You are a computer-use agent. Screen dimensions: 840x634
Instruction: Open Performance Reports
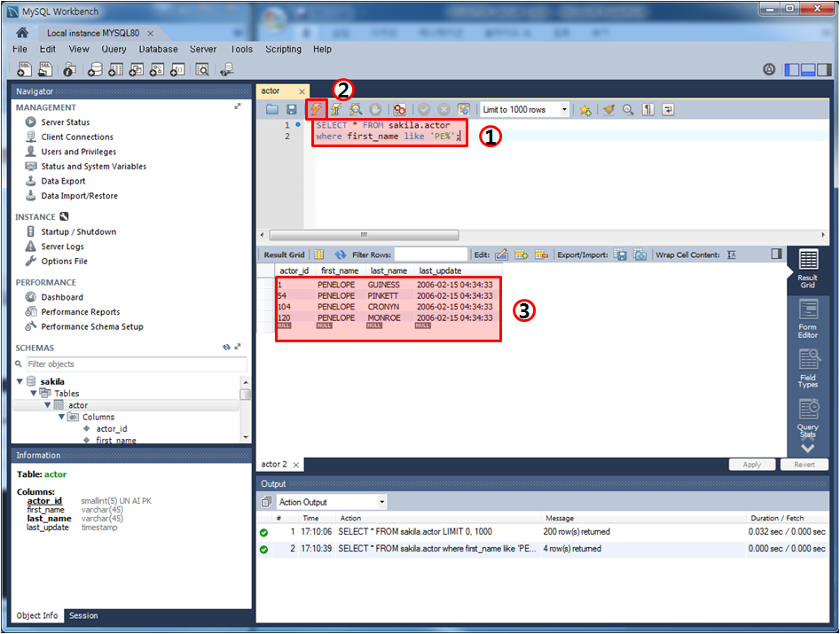[x=81, y=312]
